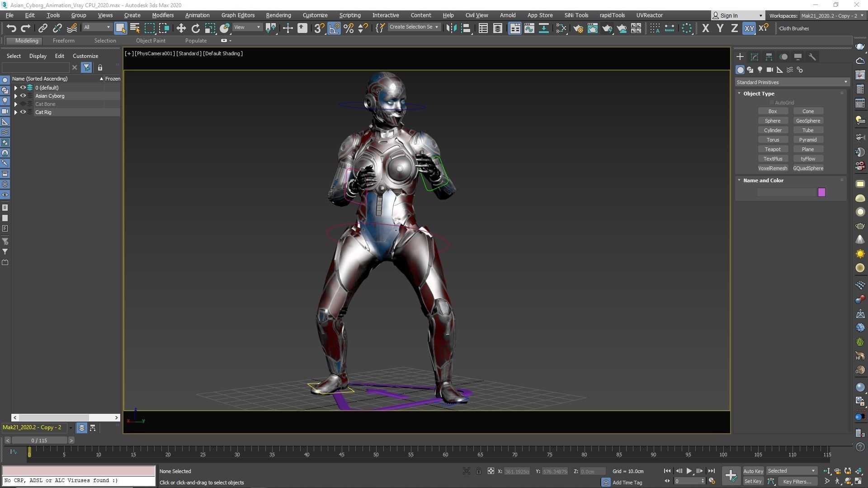Expand the Cat Bone layer

pyautogui.click(x=16, y=104)
